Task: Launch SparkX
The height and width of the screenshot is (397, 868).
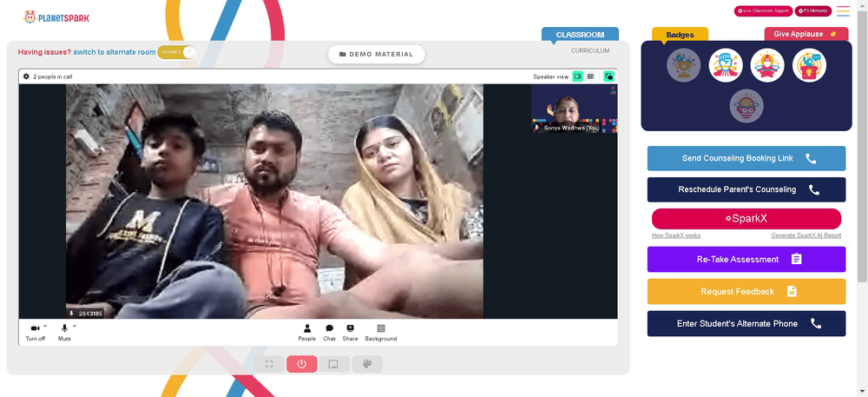Action: 746,219
